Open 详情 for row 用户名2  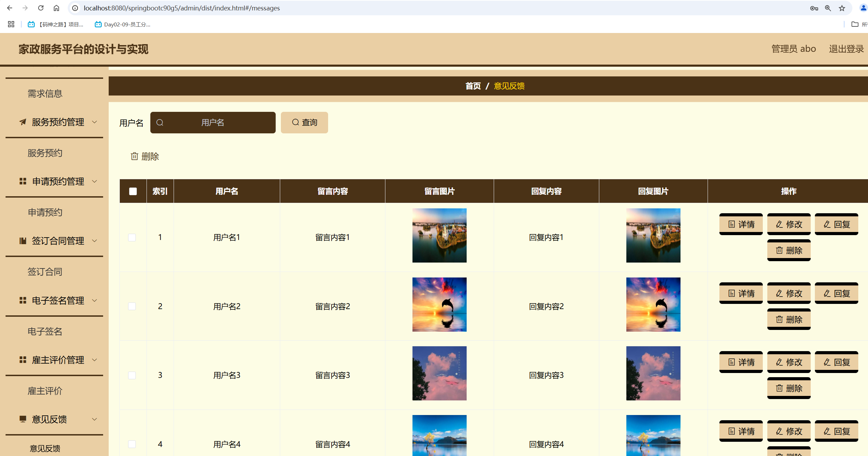(741, 293)
